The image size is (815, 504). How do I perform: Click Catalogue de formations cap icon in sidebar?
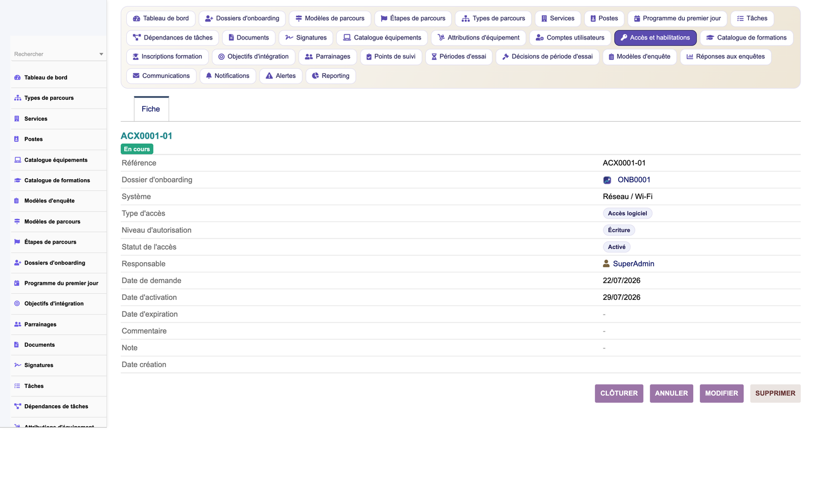[17, 180]
